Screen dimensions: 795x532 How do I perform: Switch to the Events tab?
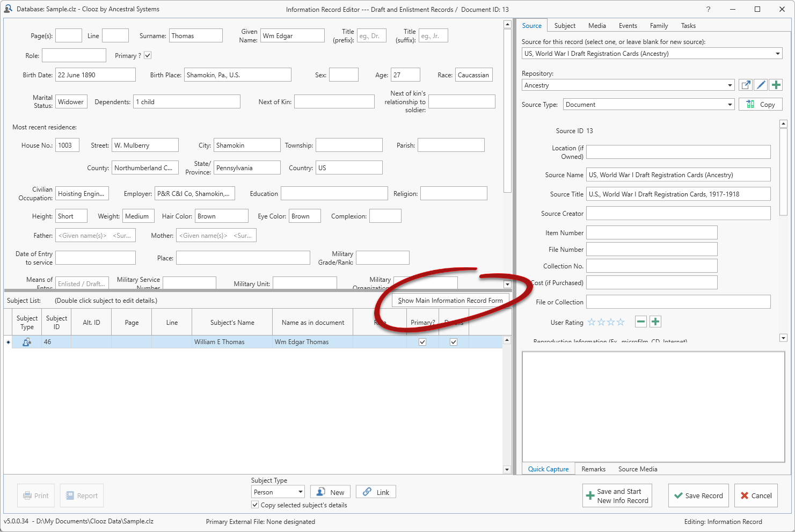[628, 26]
